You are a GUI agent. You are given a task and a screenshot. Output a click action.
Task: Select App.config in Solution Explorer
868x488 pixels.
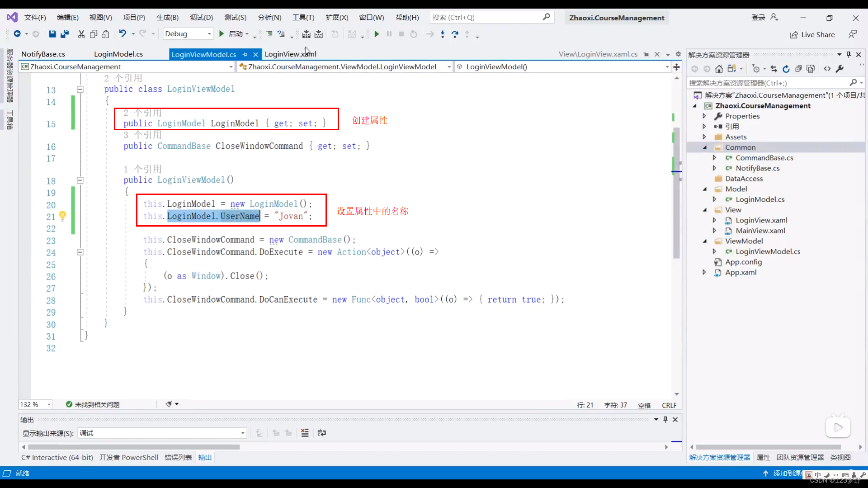click(x=743, y=262)
